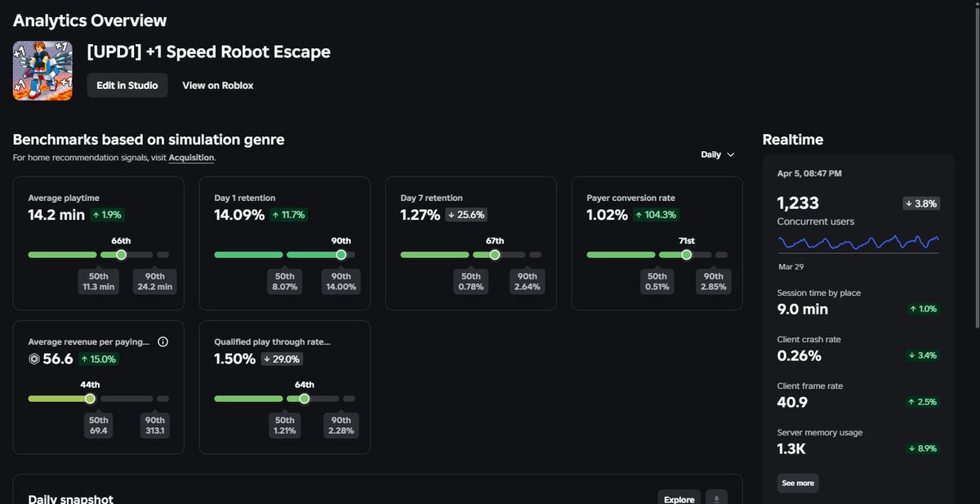The height and width of the screenshot is (504, 980).
Task: Click the See more button
Action: pos(798,483)
